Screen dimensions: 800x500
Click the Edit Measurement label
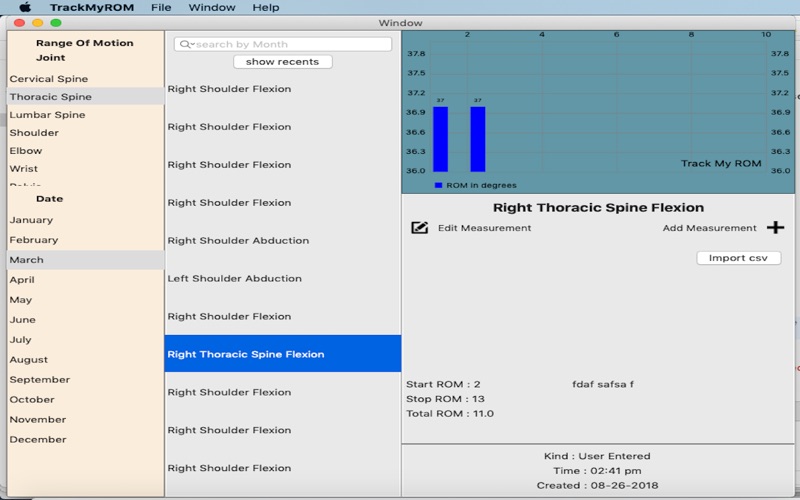point(484,228)
